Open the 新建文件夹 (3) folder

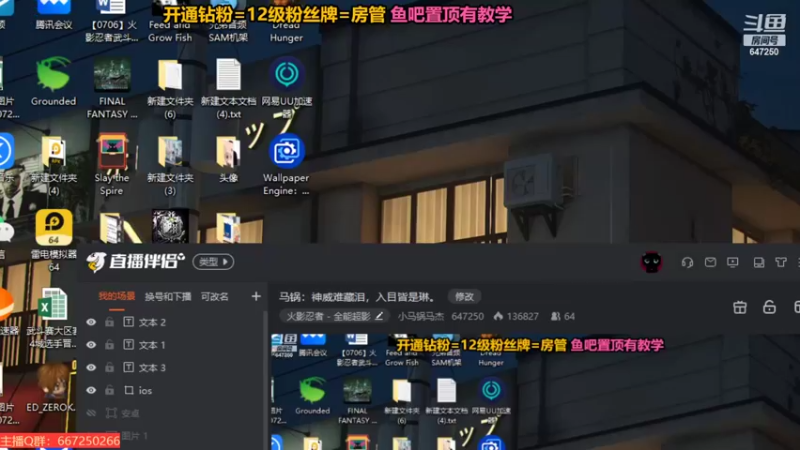[170, 165]
